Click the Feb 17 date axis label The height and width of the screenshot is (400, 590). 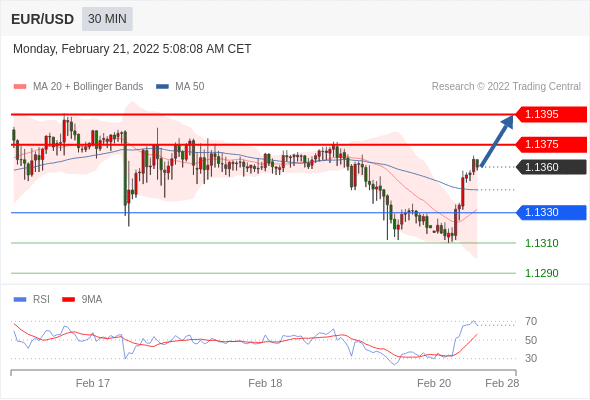[93, 383]
